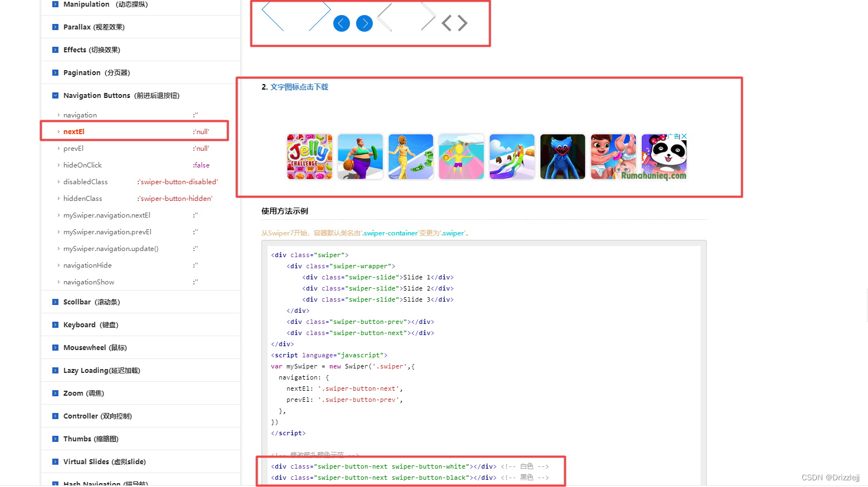This screenshot has width=868, height=487.
Task: Open the Controller (双向控制) menu entry
Action: click(x=97, y=416)
